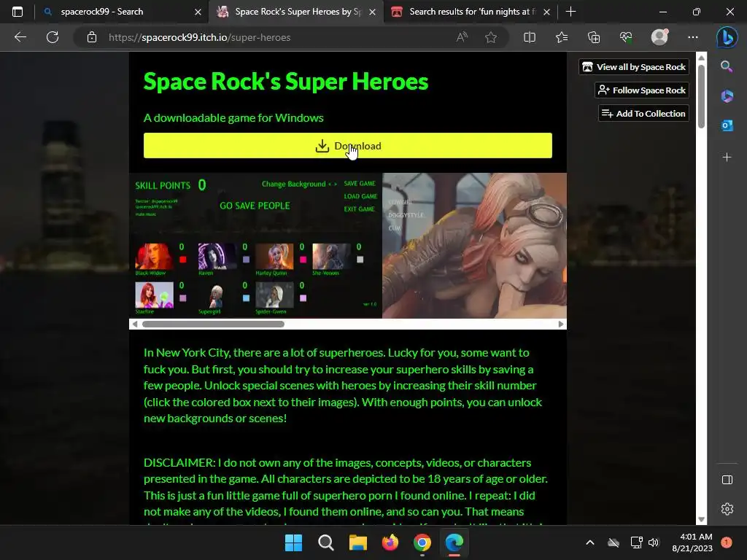
Task: Click the 'Space Rock's Super Heroes' heading
Action: point(286,82)
